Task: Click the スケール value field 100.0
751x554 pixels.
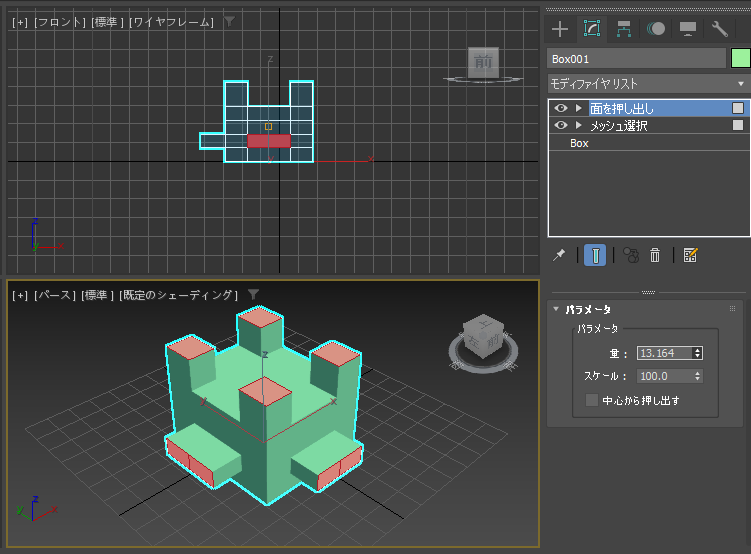Action: click(x=664, y=376)
